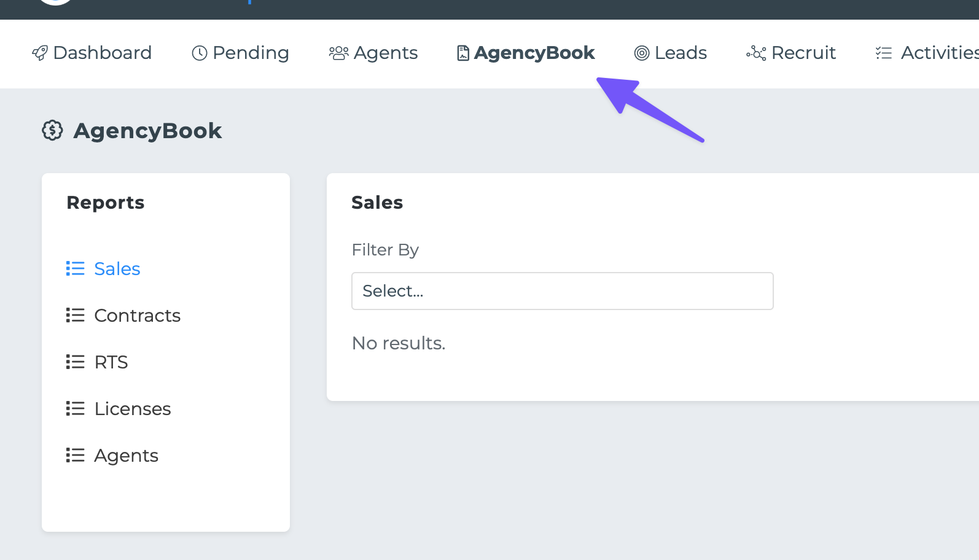The width and height of the screenshot is (979, 560).
Task: Open the Licenses report
Action: pos(133,409)
